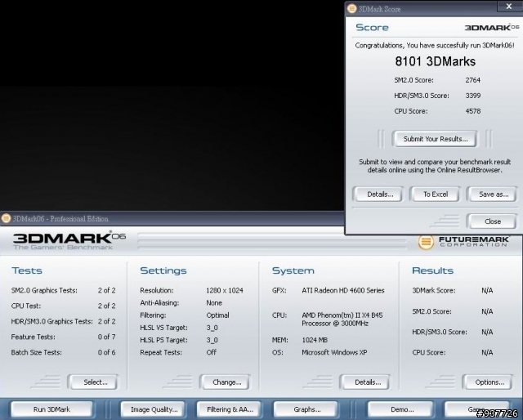Click the 3DMark06 logo in Score window
Image resolution: width=523 pixels, height=420 pixels.
tap(492, 27)
